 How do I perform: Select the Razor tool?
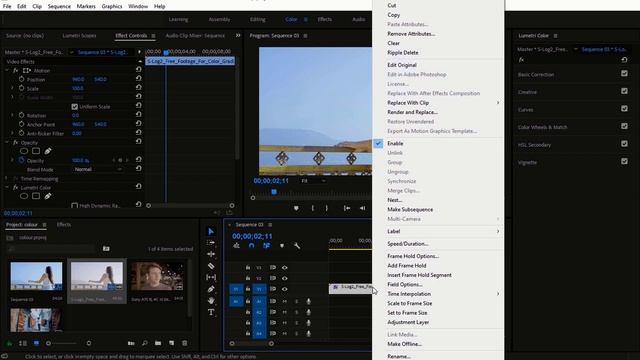(x=211, y=266)
